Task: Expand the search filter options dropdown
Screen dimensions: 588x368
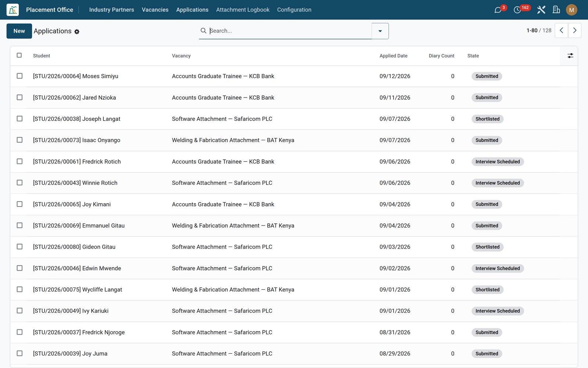Action: (380, 31)
